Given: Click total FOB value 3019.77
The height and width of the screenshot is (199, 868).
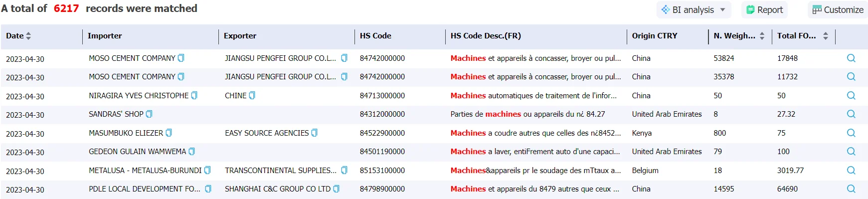Looking at the screenshot, I should point(790,171).
